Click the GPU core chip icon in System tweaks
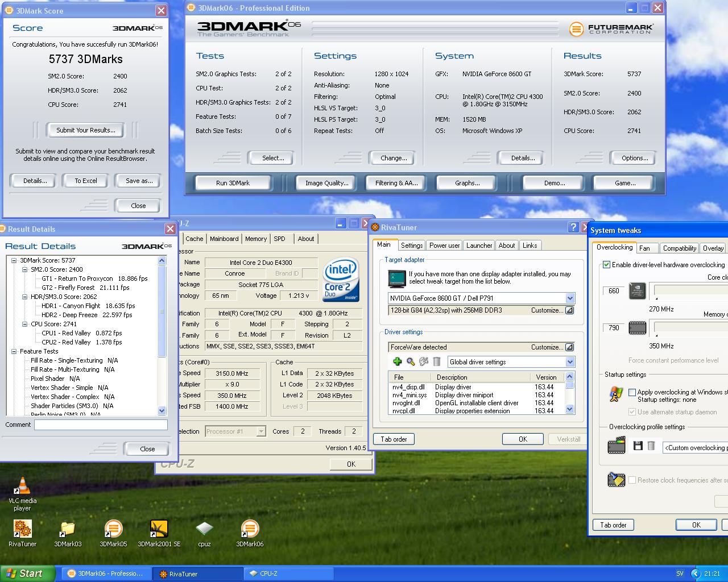The height and width of the screenshot is (582, 728). pyautogui.click(x=638, y=291)
